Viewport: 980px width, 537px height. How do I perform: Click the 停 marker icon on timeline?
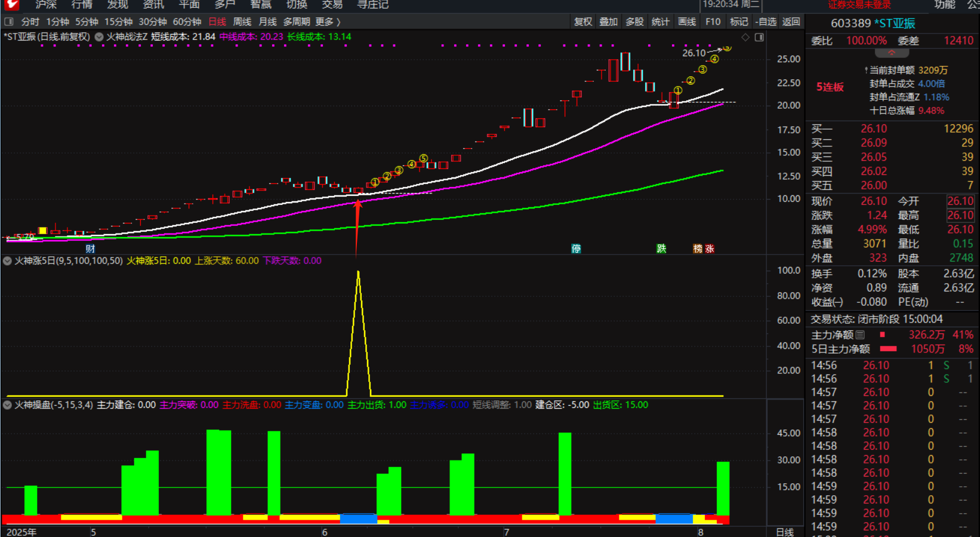pos(576,248)
